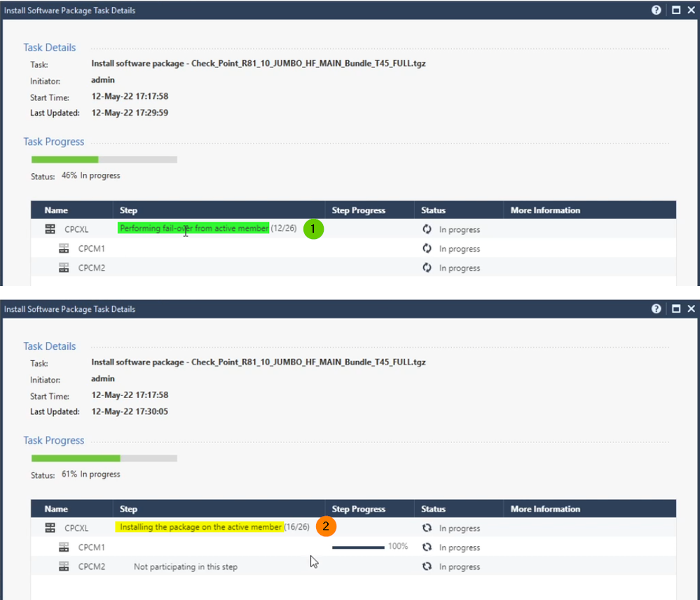Click step counter (16/26)
The height and width of the screenshot is (600, 700).
pos(297,527)
